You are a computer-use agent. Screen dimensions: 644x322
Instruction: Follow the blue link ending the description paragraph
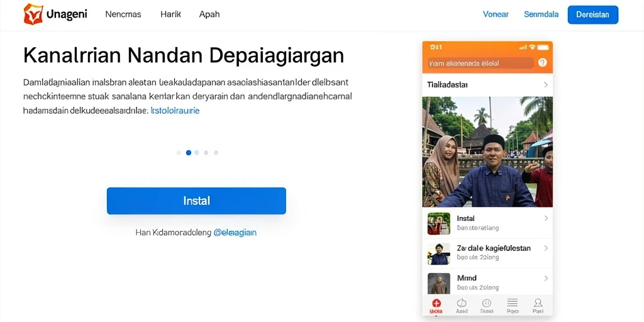[175, 111]
